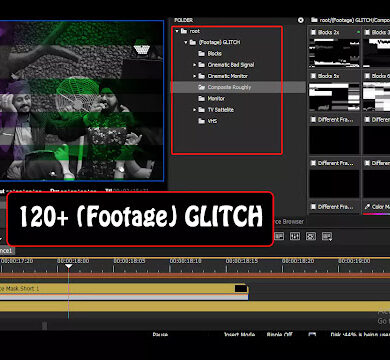Select Different Fra... clip directly below Blocks 5x
Screen dimensions: 390x360
[x=334, y=140]
